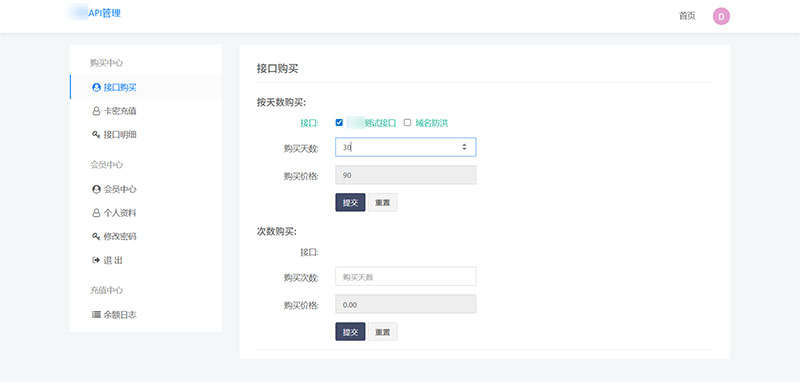Reset the 次数购买 form
The height and width of the screenshot is (382, 800).
pyautogui.click(x=382, y=332)
